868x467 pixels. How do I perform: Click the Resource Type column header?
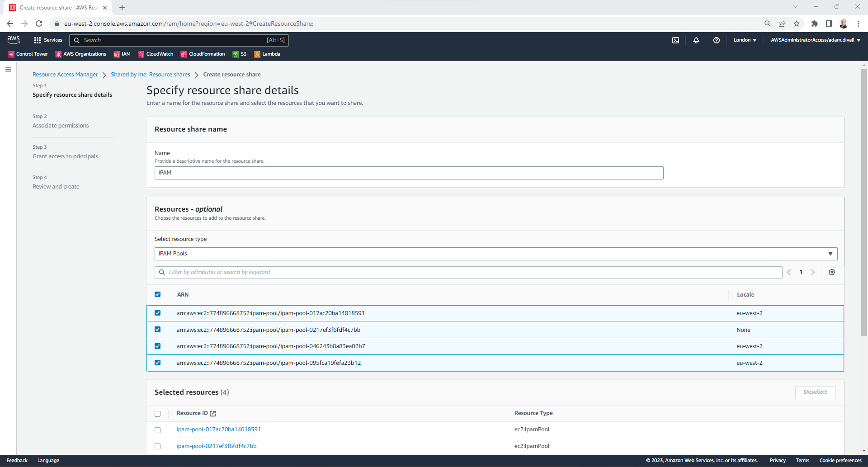tap(533, 413)
